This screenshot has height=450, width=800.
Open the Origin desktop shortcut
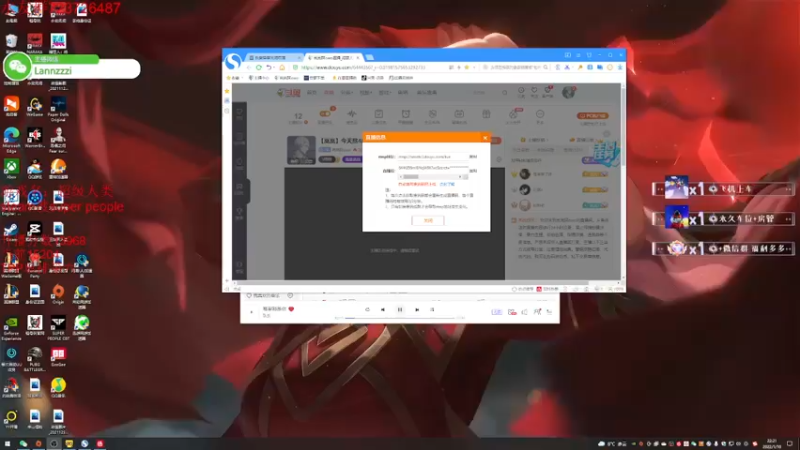coord(58,294)
